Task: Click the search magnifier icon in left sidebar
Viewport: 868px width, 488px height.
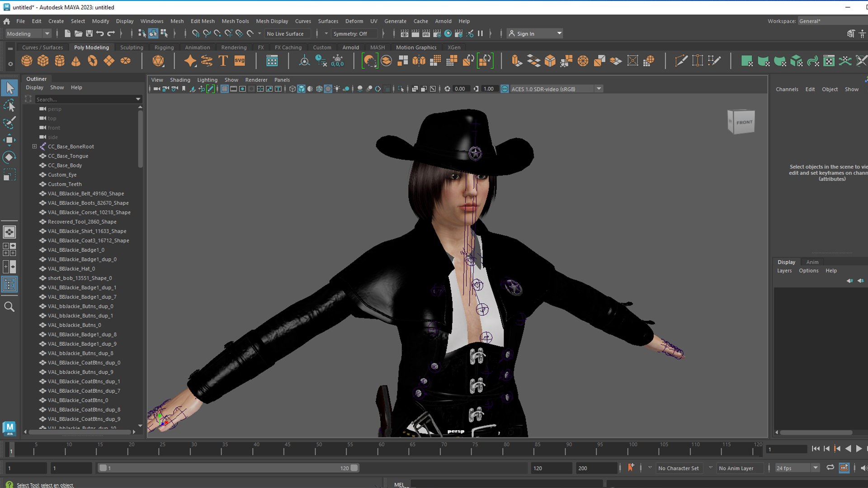Action: [x=9, y=307]
